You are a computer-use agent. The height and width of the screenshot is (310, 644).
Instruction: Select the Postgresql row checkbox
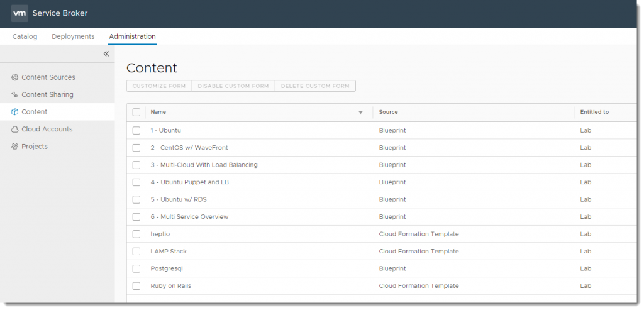pyautogui.click(x=136, y=268)
